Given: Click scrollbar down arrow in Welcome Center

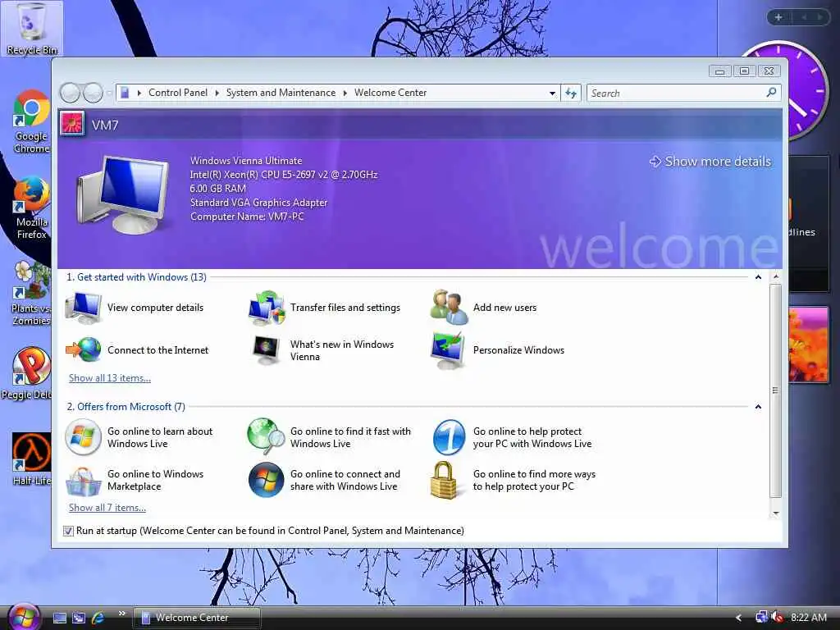Looking at the screenshot, I should (x=775, y=514).
